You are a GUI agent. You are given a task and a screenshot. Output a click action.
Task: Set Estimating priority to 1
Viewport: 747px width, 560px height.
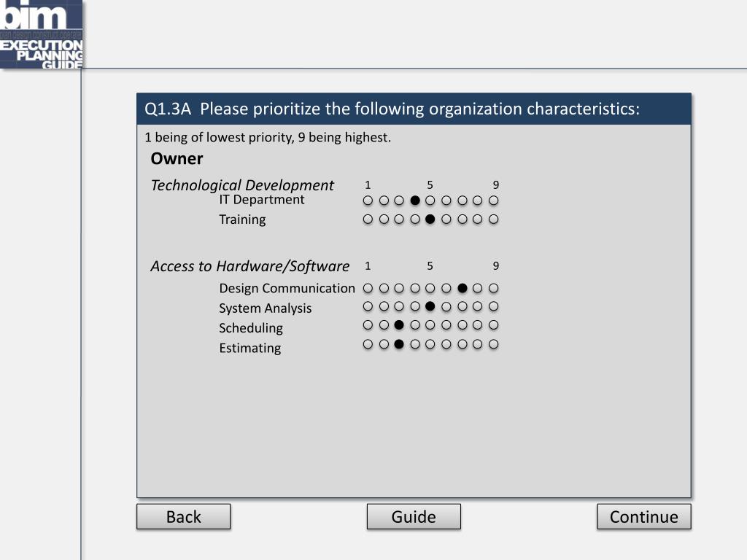coord(368,344)
